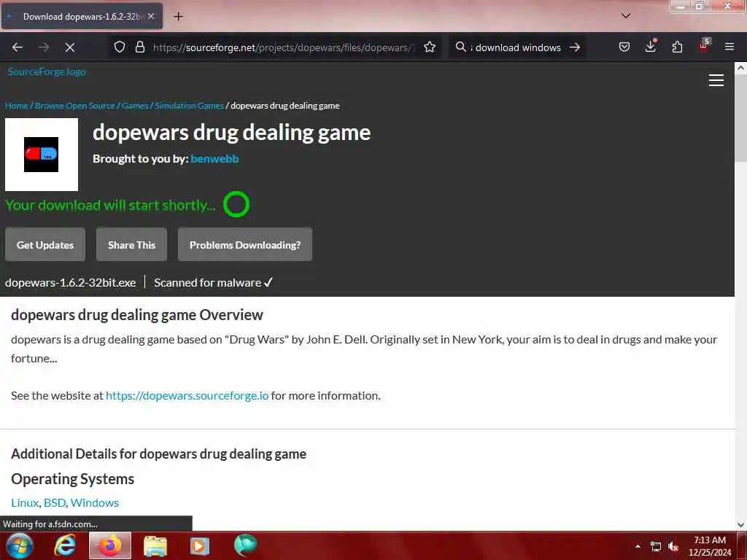The height and width of the screenshot is (560, 747).
Task: Open Simulation Games breadcrumb link
Action: pos(189,106)
